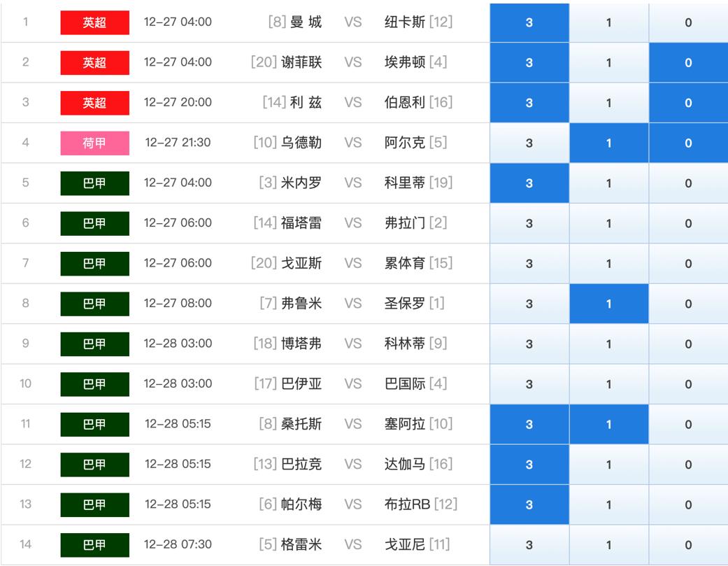Click kickoff time 12-28 07:30
The image size is (728, 566).
coord(178,544)
